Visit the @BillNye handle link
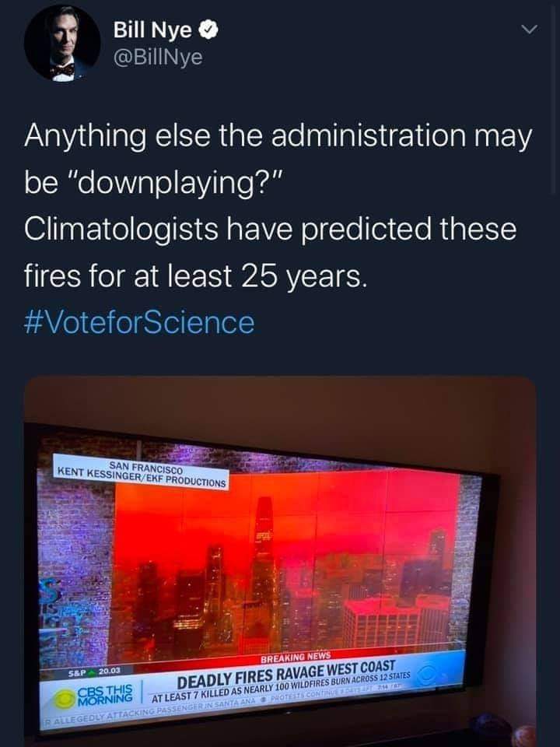The width and height of the screenshot is (560, 747). (x=158, y=58)
